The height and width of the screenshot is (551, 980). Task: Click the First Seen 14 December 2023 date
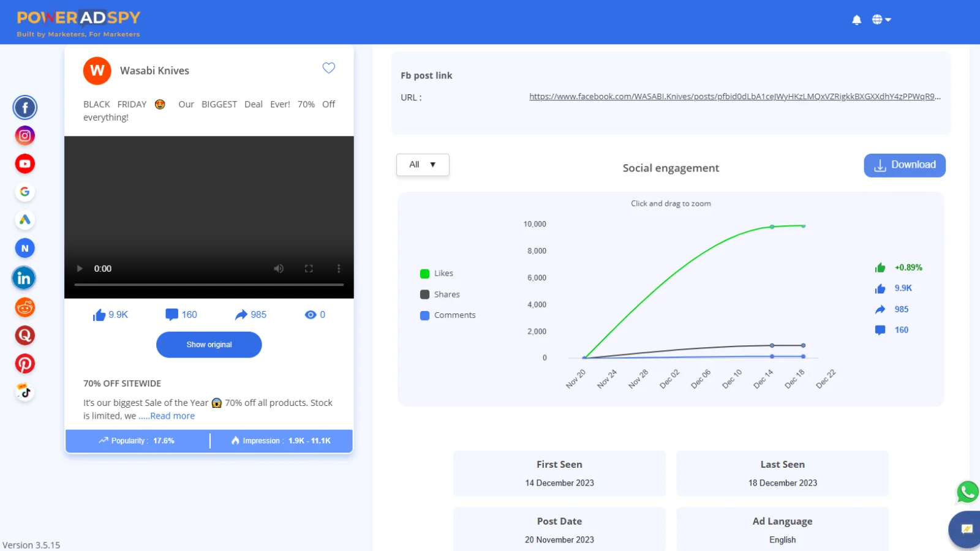point(559,483)
